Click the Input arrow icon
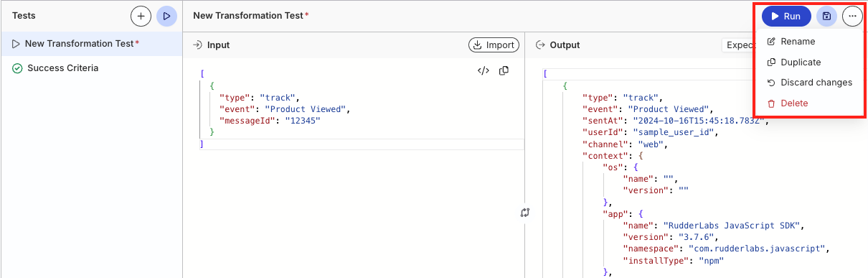Image resolution: width=868 pixels, height=278 pixels. 197,45
